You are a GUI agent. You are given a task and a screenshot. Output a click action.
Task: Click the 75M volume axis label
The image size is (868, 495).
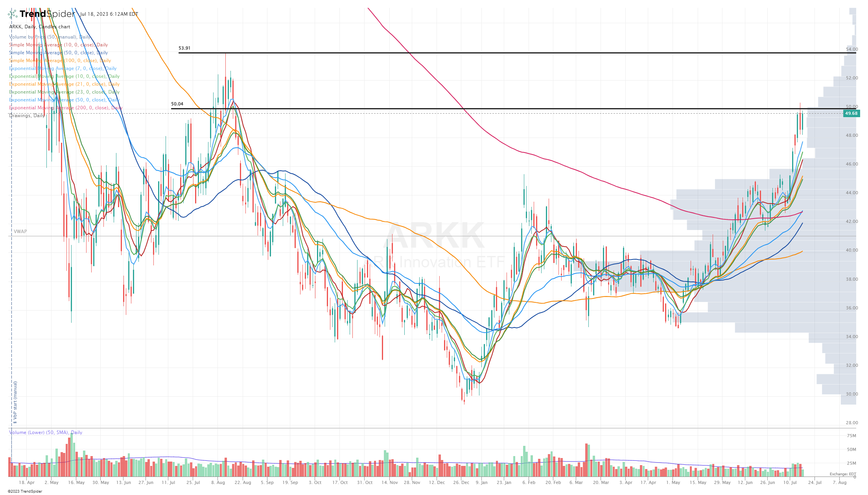(x=851, y=436)
